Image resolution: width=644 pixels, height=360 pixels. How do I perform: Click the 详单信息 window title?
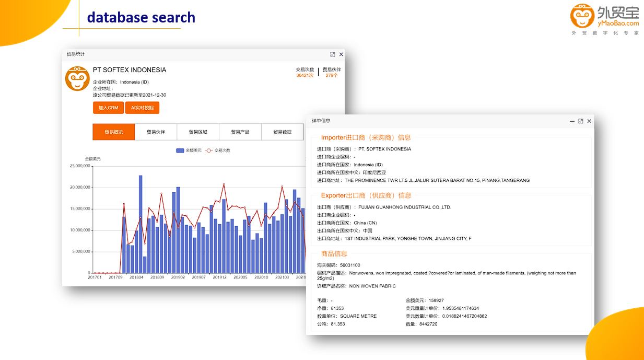321,121
